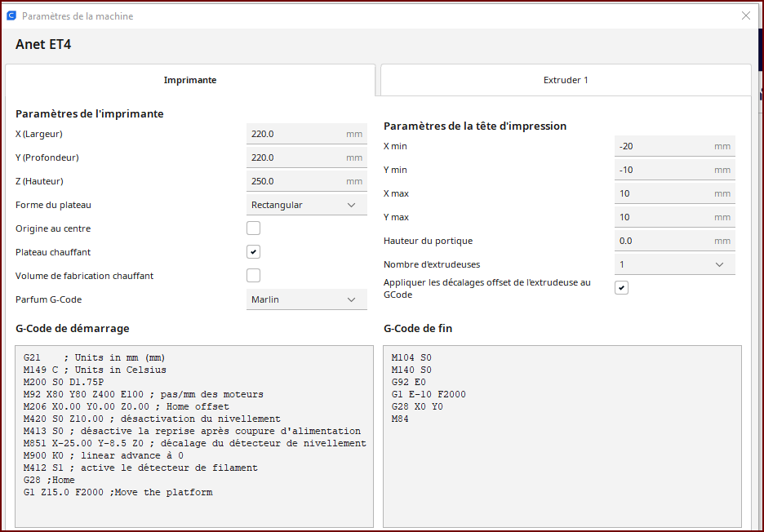
Task: Click the G-Code de démarrage heading
Action: coord(73,328)
